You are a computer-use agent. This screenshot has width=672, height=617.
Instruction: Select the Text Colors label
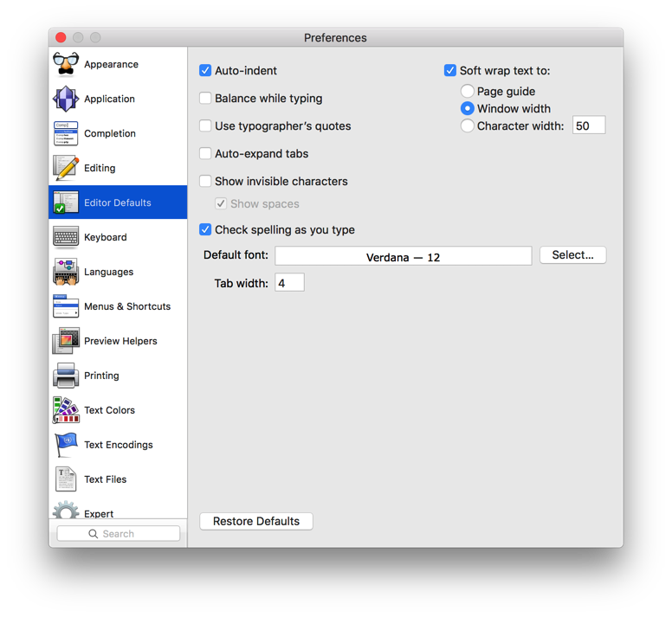coord(109,410)
